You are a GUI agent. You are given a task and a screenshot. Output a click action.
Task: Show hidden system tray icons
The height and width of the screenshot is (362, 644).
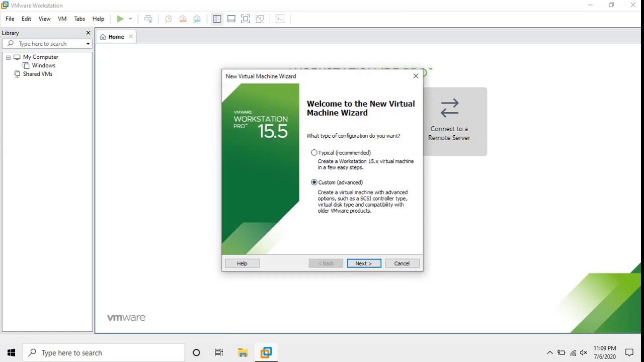(x=550, y=352)
